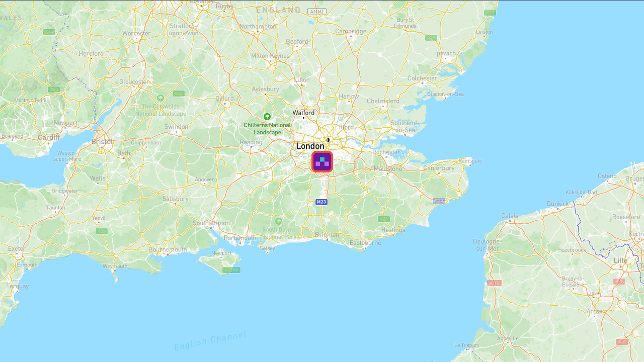Click the Brighton label on the coast
The height and width of the screenshot is (362, 644).
tap(327, 235)
